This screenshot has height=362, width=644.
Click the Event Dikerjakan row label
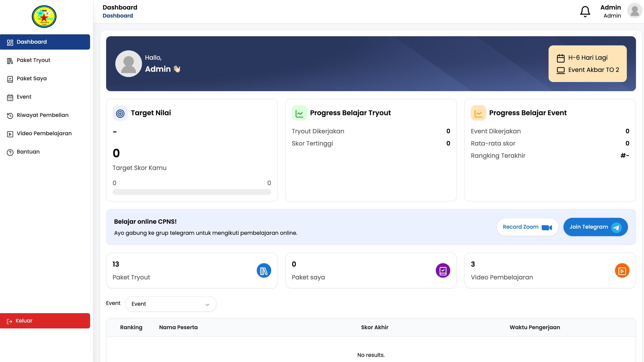point(496,131)
